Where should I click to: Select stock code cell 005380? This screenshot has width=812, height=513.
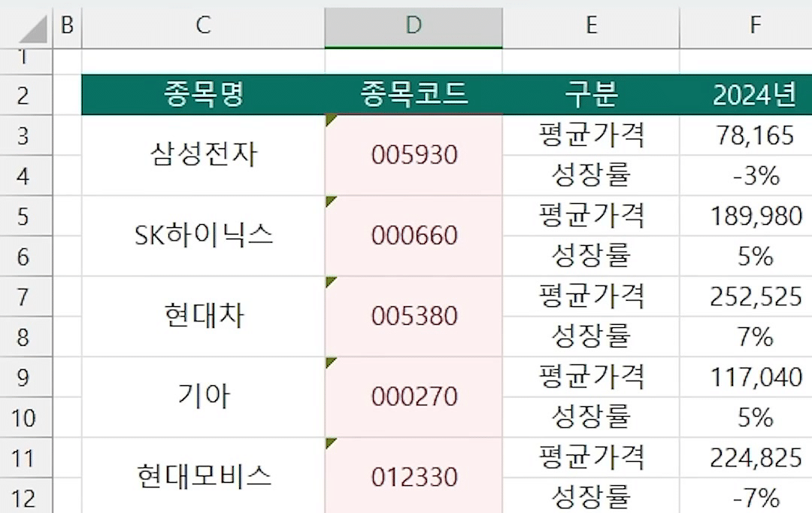click(414, 317)
